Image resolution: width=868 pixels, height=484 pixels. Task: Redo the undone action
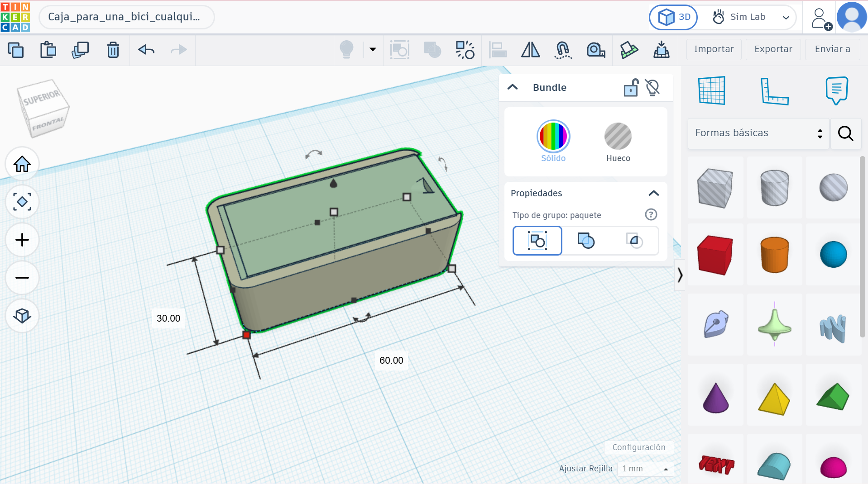(x=179, y=50)
